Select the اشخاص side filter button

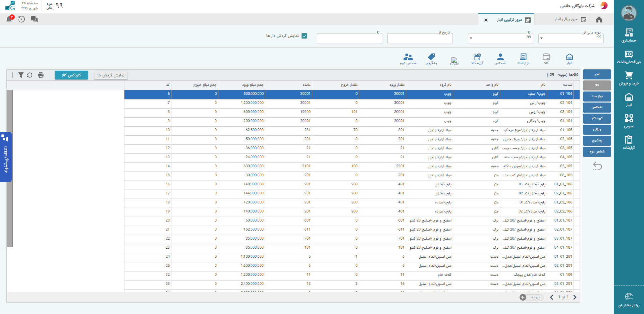(597, 108)
